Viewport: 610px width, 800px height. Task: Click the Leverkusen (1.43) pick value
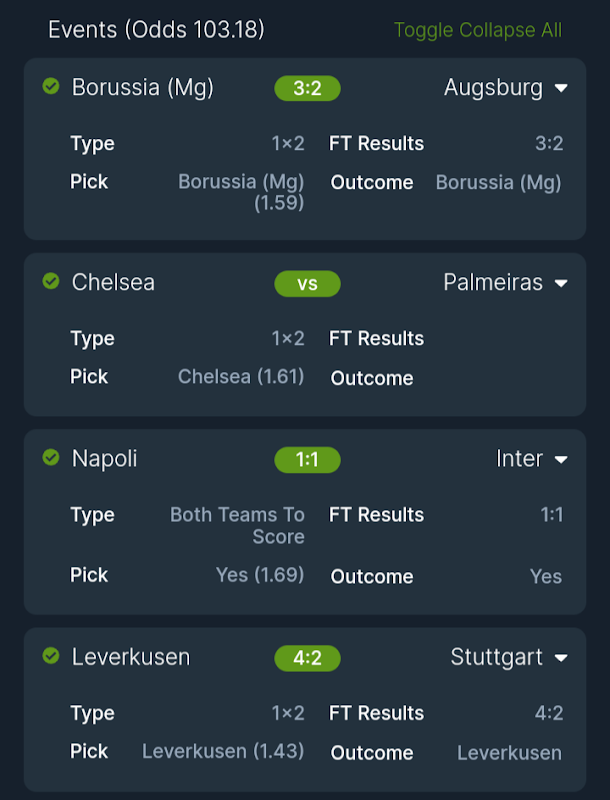pos(223,752)
